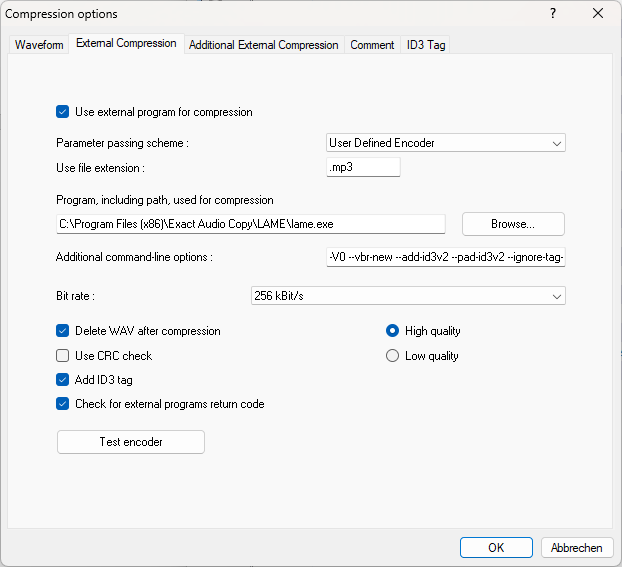The width and height of the screenshot is (622, 567).
Task: Toggle the Add ID3 tag checkbox
Action: click(63, 380)
